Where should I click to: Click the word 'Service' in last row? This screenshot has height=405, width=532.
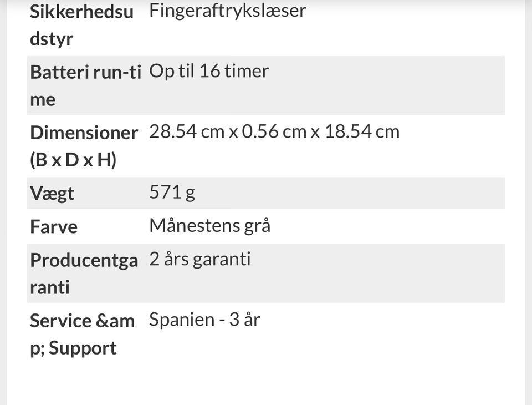click(61, 321)
